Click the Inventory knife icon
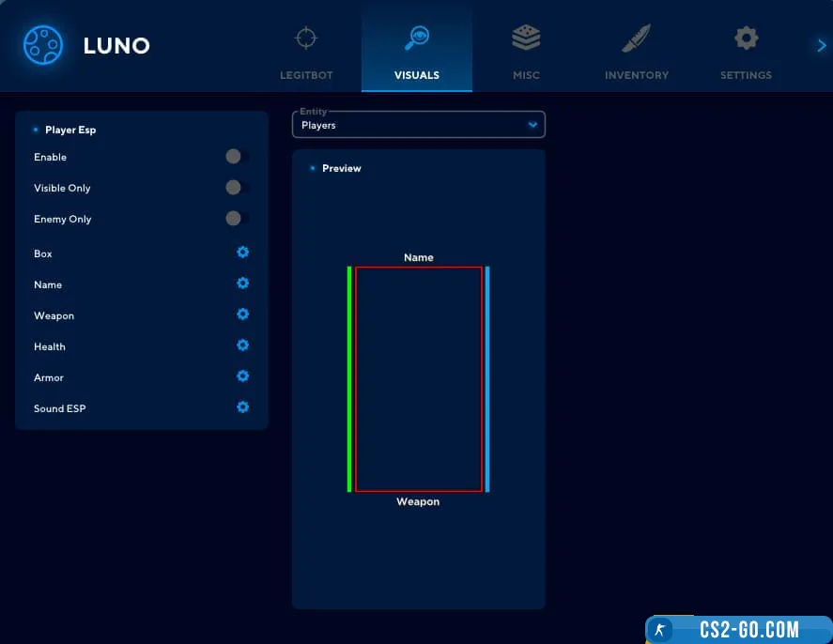The width and height of the screenshot is (833, 644). pos(636,39)
